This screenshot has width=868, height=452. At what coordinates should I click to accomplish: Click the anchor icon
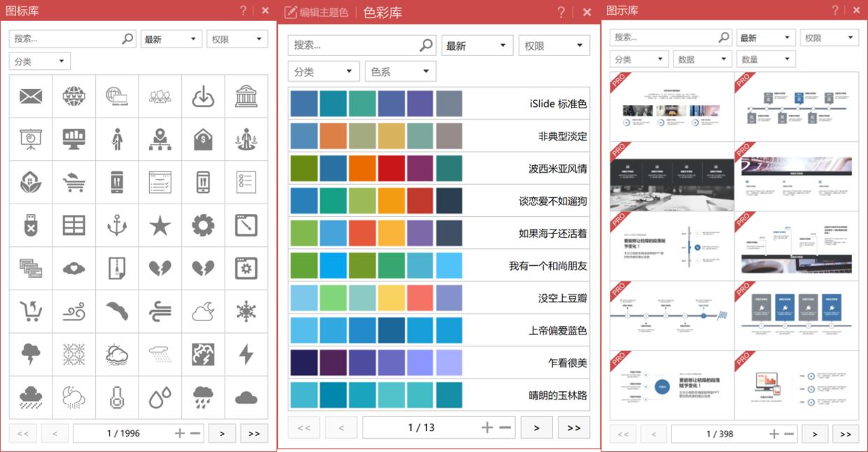117,225
